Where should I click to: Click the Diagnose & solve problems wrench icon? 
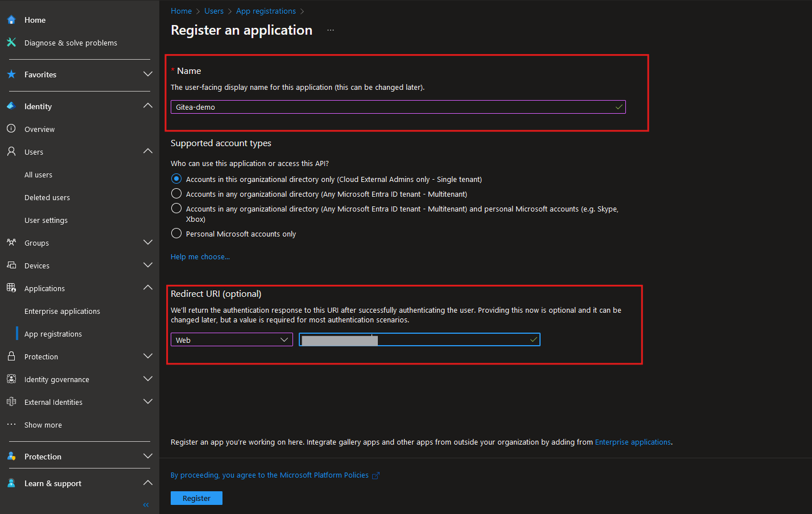click(11, 43)
